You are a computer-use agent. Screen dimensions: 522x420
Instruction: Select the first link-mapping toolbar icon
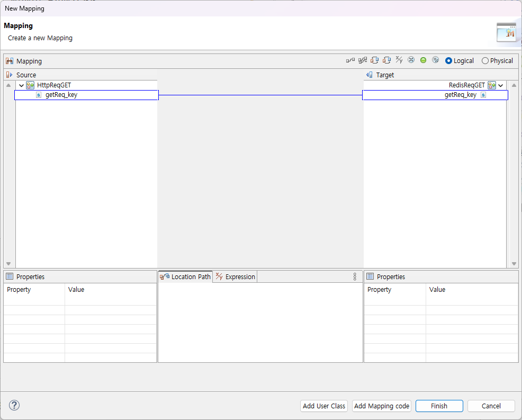[350, 60]
